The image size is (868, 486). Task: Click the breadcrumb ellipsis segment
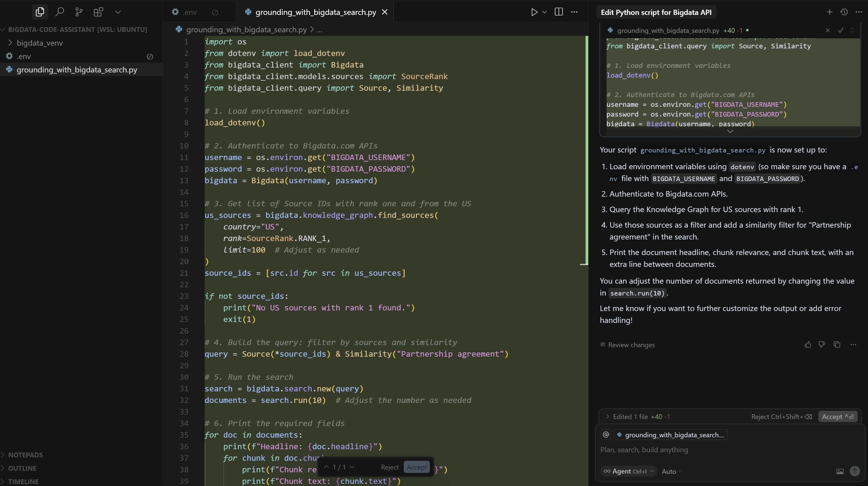[x=320, y=30]
